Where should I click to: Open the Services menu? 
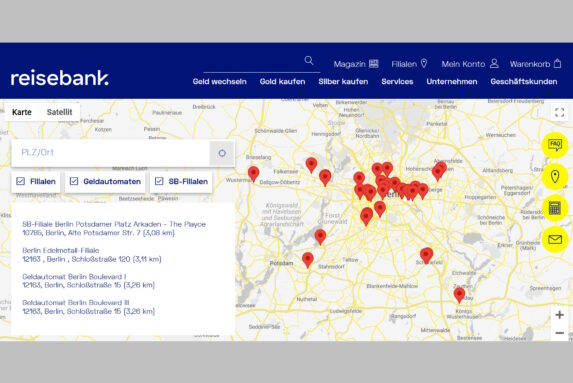[x=397, y=81]
